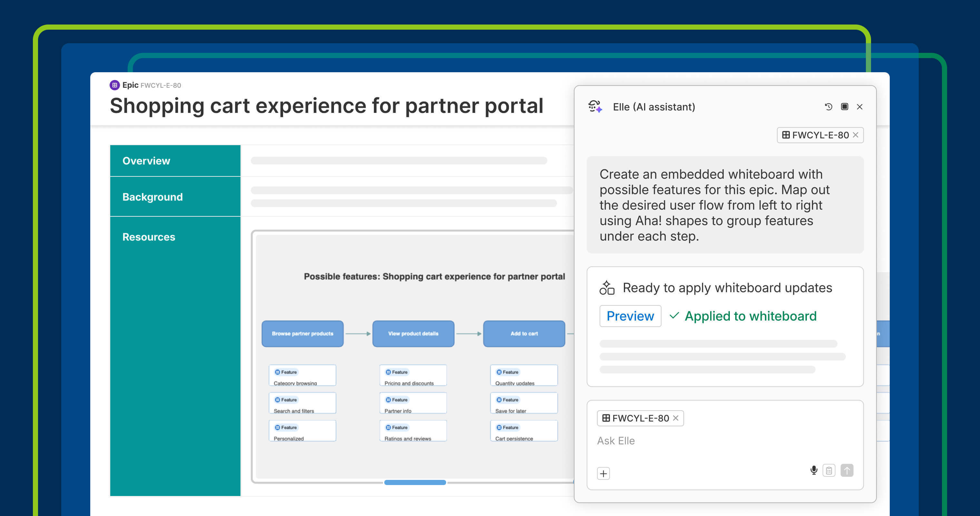Open the Partner info feature card
The image size is (980, 516).
coord(413,403)
